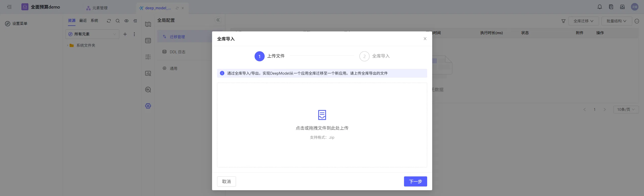Open the 批量结构 dropdown
Screen dimensions: 644x196
click(616, 21)
